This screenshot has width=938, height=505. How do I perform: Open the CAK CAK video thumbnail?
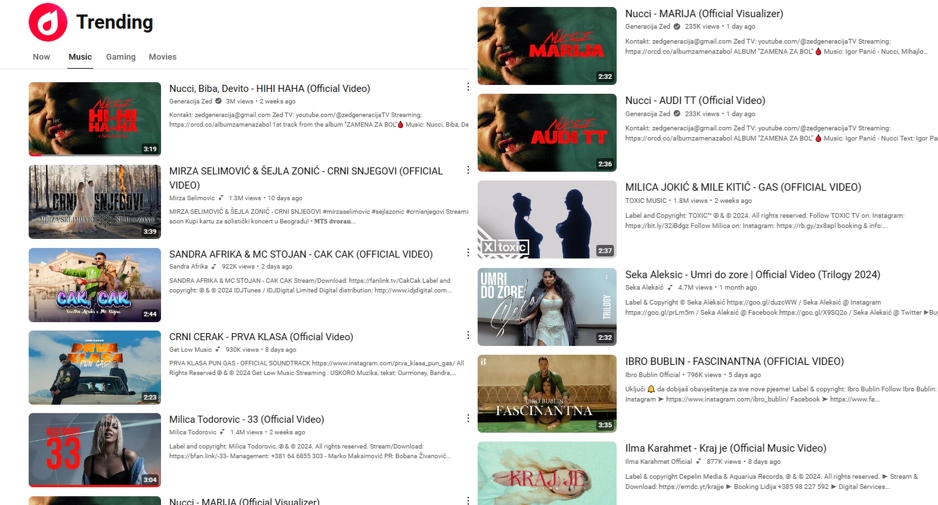coord(95,285)
